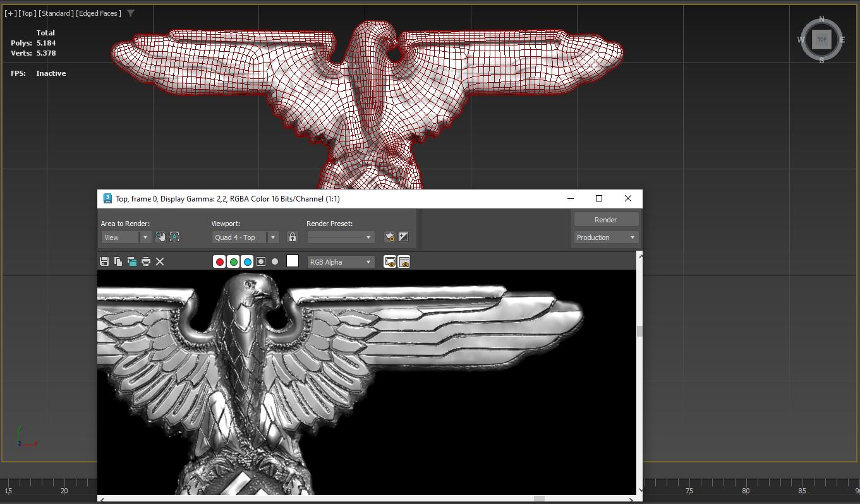Clear the rendered frame with the X icon
The image size is (860, 504).
tap(160, 261)
